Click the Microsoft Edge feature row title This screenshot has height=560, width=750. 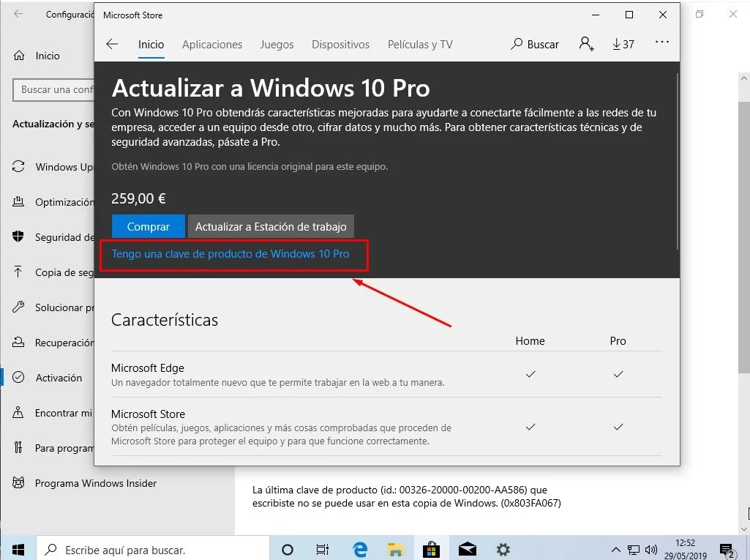[x=148, y=367]
